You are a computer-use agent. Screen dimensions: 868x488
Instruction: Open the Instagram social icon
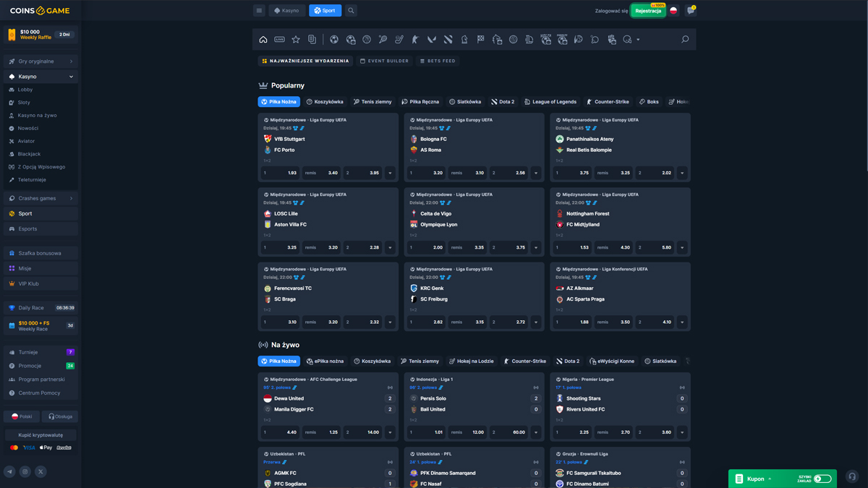tap(25, 471)
